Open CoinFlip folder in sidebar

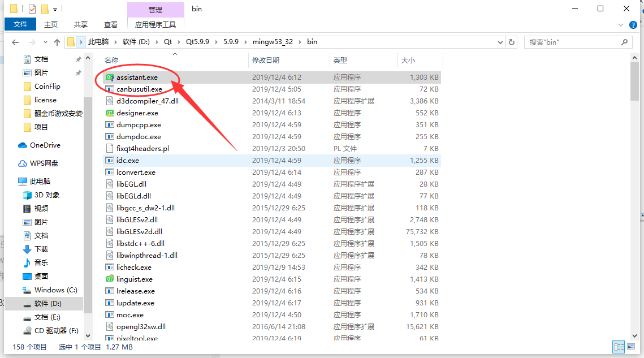(47, 87)
